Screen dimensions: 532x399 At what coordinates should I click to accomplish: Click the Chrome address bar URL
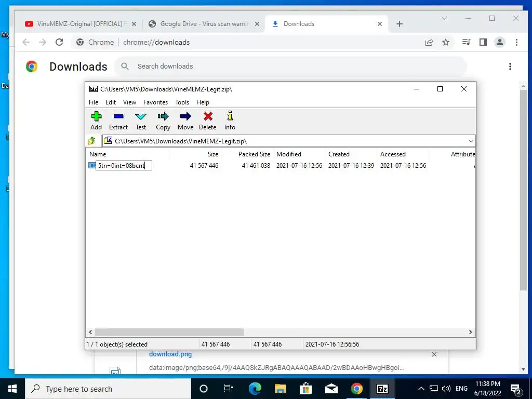156,43
